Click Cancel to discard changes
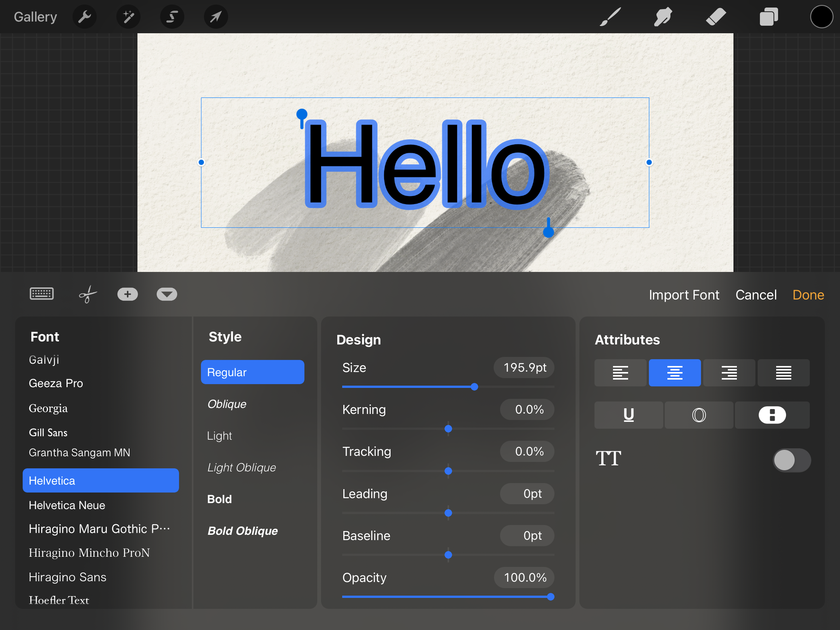Screen dimensions: 840x630 point(757,295)
